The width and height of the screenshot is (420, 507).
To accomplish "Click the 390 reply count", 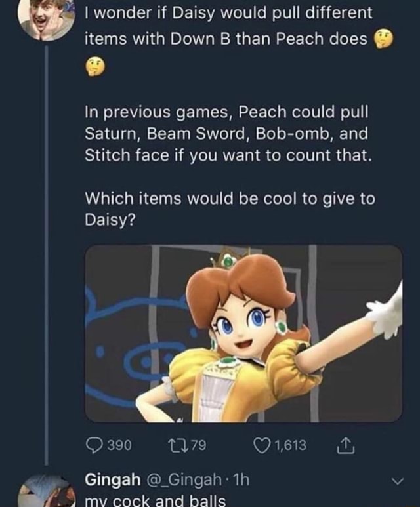I will pyautogui.click(x=119, y=446).
